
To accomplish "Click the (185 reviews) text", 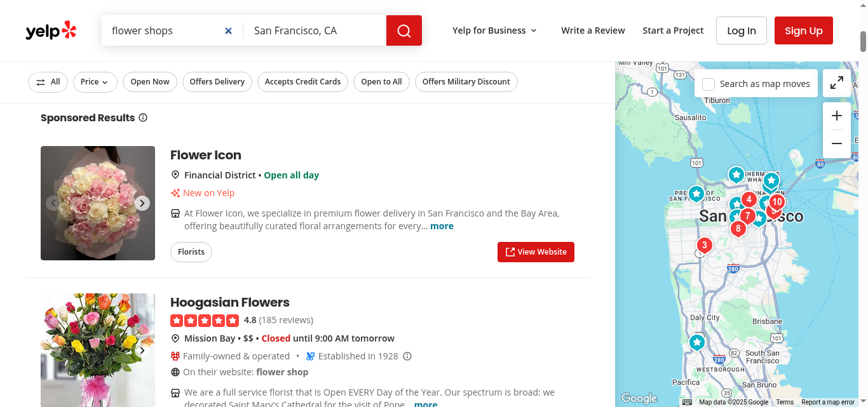I will point(286,320).
